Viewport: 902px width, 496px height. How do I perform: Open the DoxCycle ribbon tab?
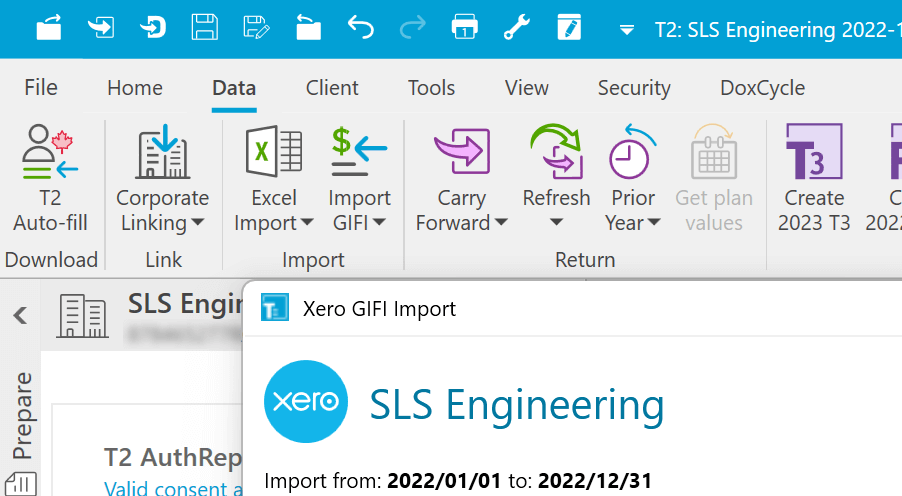pyautogui.click(x=762, y=88)
